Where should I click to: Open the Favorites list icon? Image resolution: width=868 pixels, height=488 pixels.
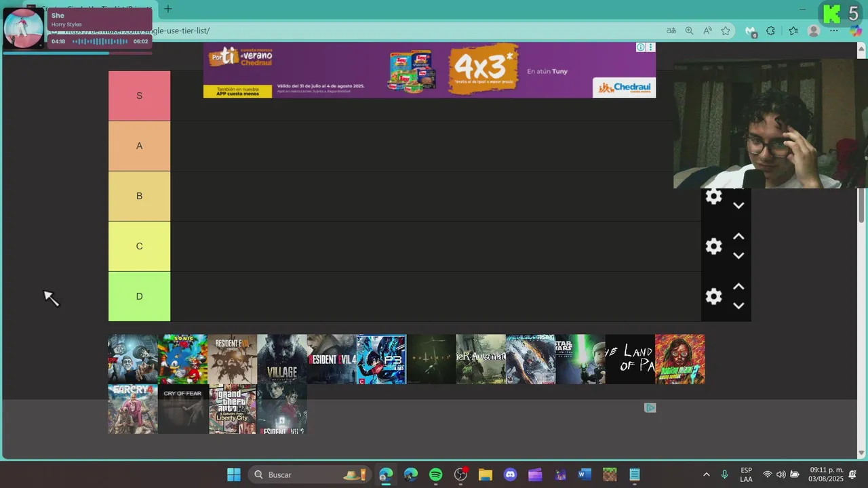coord(793,30)
